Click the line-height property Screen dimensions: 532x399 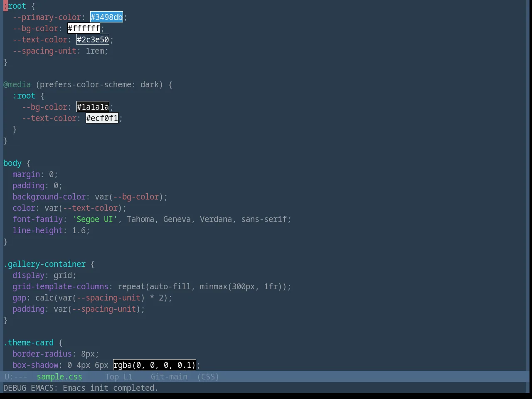(x=38, y=230)
